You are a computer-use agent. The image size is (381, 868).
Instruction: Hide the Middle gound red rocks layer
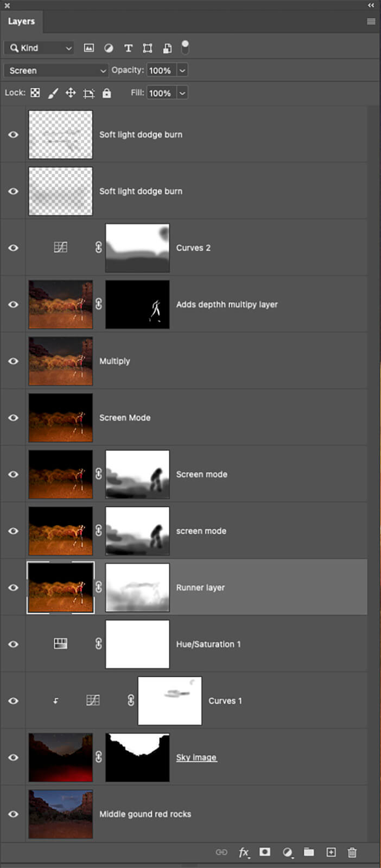(14, 814)
